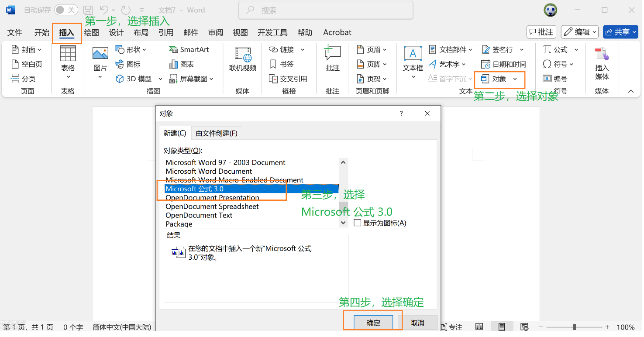Insert a page break (分页)
The width and height of the screenshot is (644, 337).
23,79
